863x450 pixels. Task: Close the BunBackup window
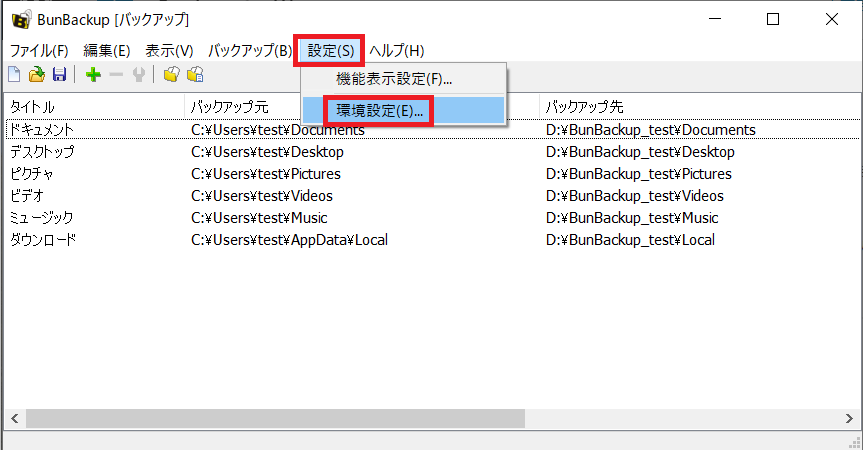pos(832,19)
